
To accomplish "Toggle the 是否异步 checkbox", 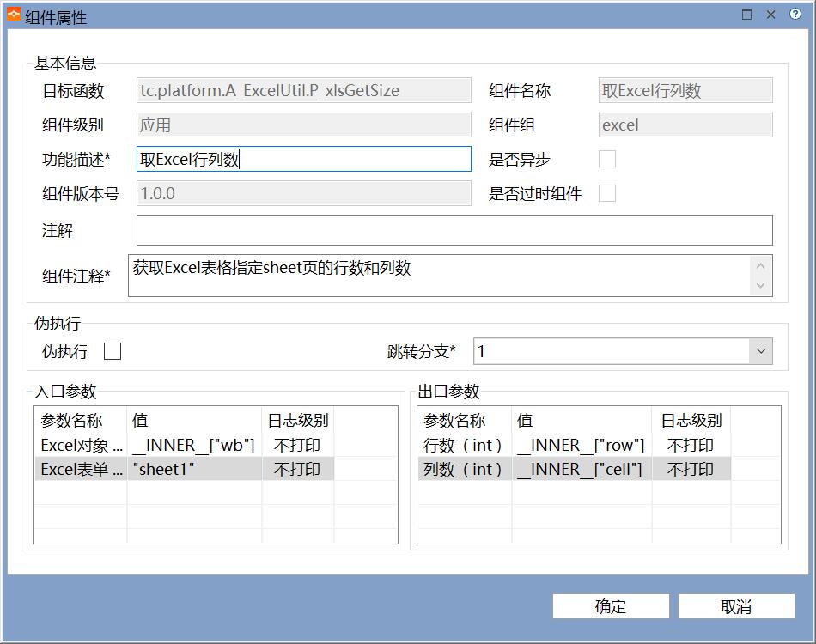I will pyautogui.click(x=606, y=159).
